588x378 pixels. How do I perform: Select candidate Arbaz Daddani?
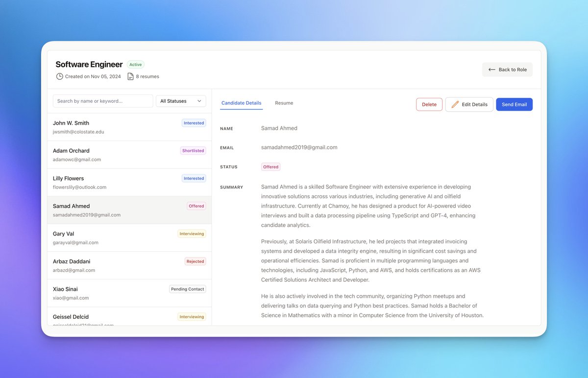[x=129, y=265]
